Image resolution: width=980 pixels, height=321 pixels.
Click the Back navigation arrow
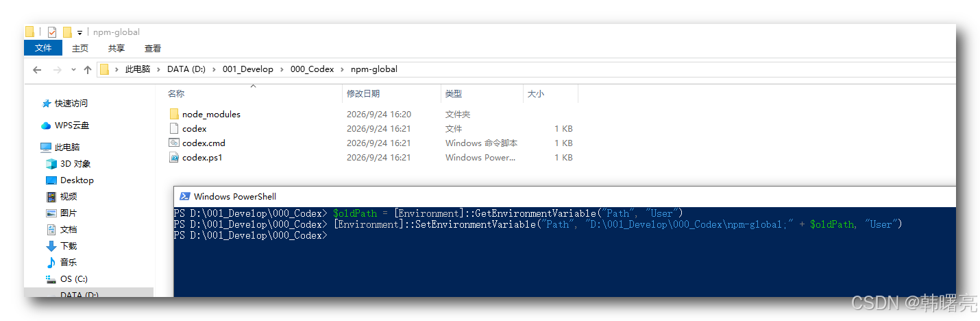coord(37,69)
